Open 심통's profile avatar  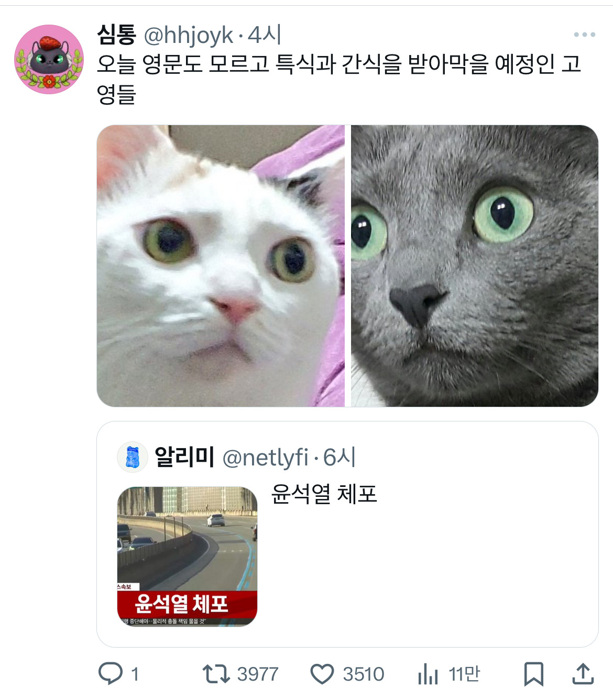[49, 59]
